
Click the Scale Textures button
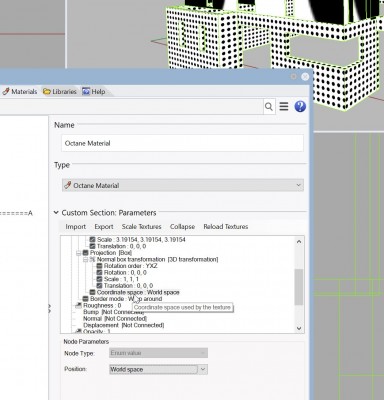pos(141,227)
